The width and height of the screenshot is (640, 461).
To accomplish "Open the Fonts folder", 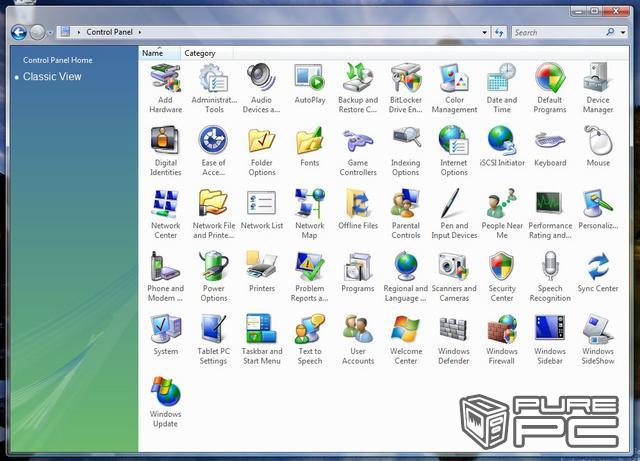I will [x=309, y=147].
